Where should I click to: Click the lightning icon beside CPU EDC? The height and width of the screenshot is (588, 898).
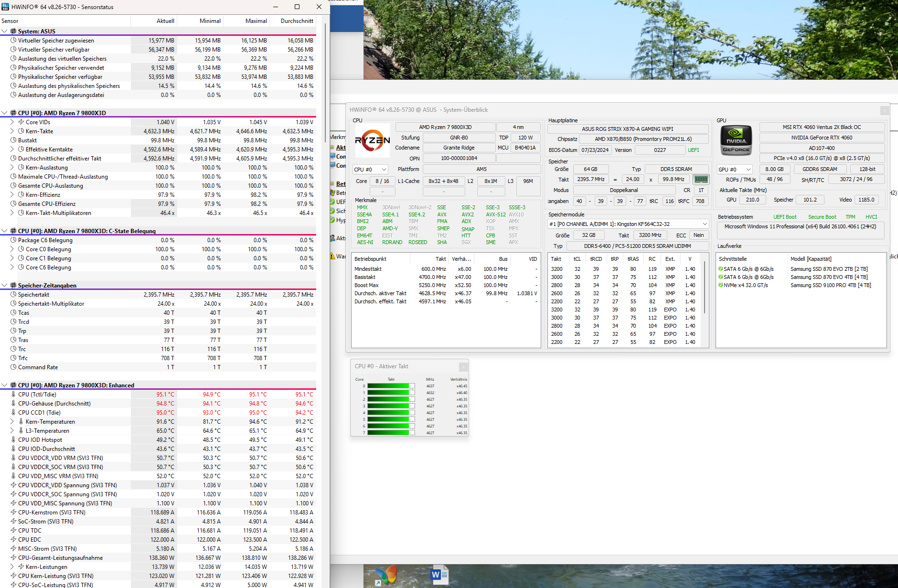[14, 540]
